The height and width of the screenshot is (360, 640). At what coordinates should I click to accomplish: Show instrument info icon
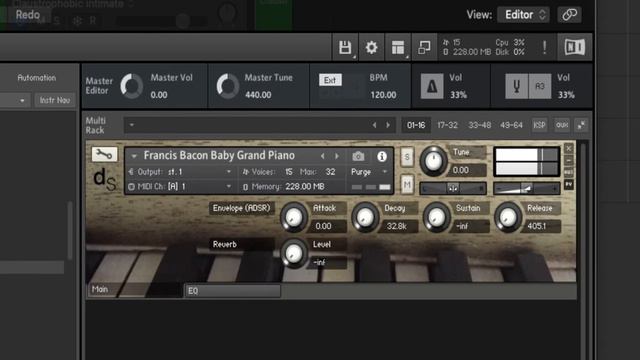tap(382, 156)
